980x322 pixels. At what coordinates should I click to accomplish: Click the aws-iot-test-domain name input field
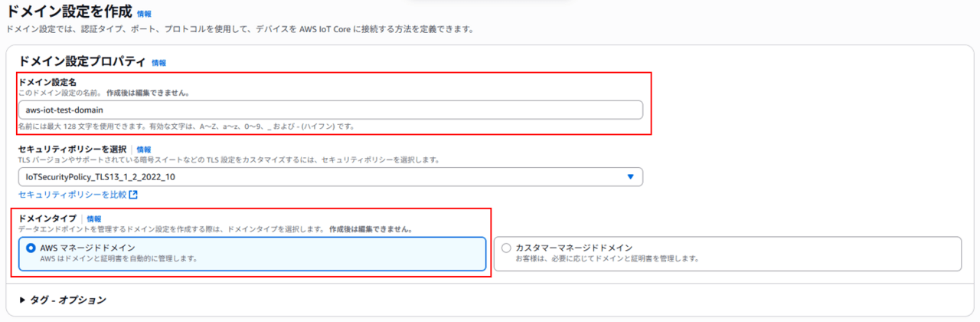(x=330, y=110)
